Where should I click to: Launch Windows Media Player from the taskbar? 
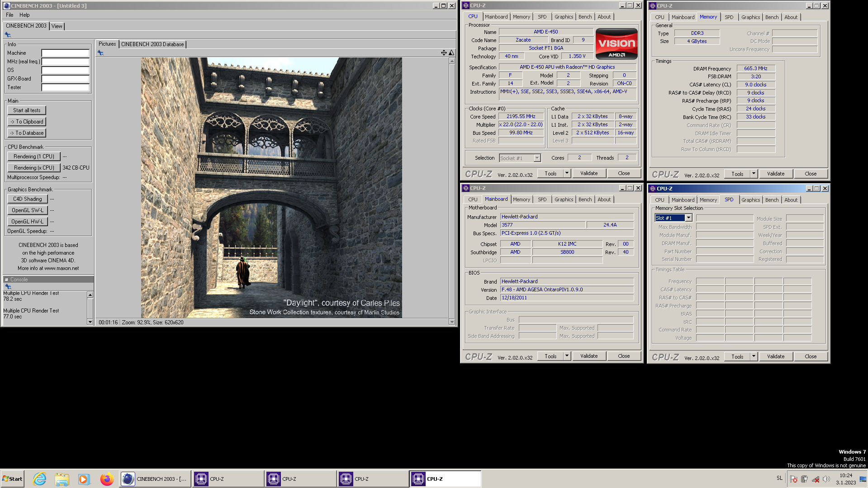pos(84,479)
